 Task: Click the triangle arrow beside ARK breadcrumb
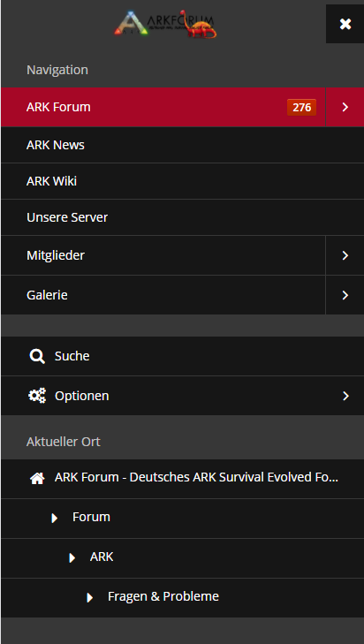click(x=72, y=557)
